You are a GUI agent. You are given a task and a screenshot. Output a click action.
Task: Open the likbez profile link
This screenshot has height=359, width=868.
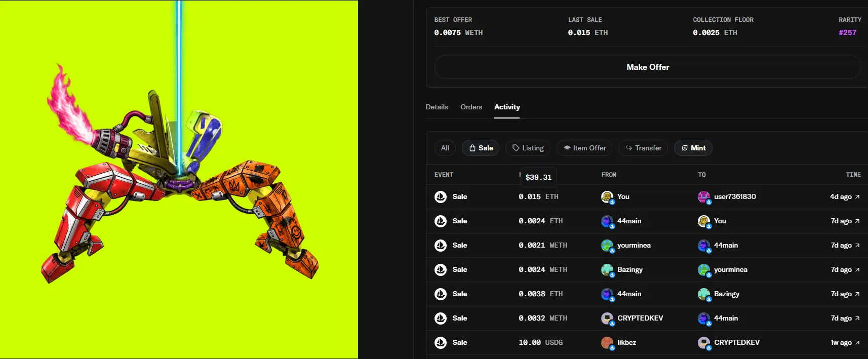(627, 343)
